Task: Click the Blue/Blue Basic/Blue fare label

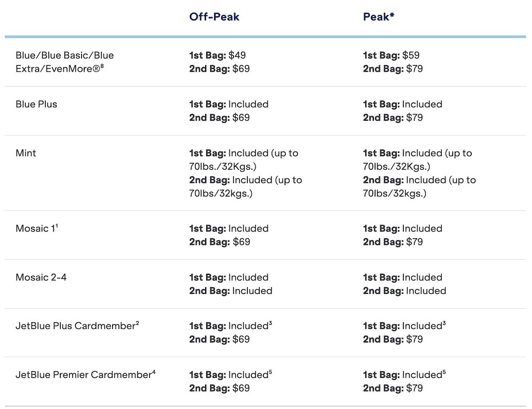Action: pyautogui.click(x=65, y=55)
